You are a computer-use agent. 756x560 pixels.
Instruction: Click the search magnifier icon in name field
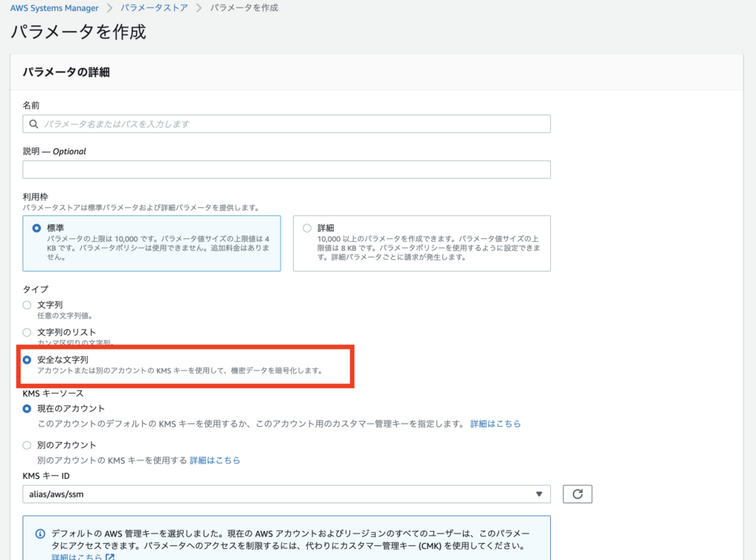coord(33,124)
